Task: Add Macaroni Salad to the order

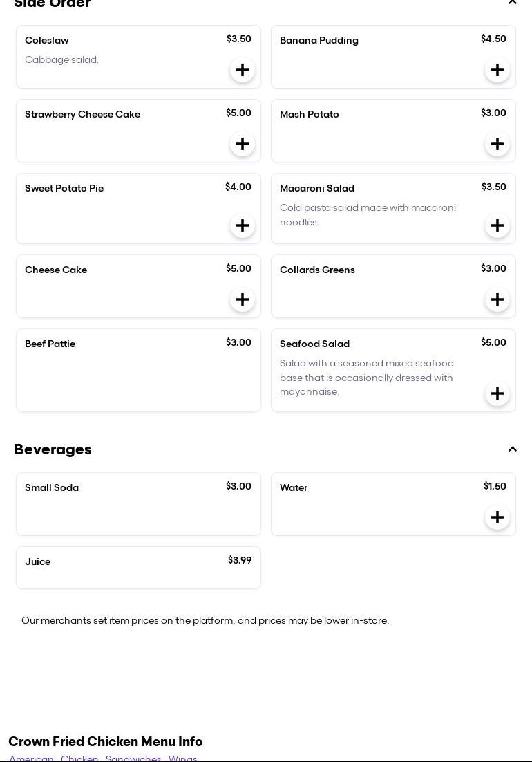Action: tap(497, 225)
